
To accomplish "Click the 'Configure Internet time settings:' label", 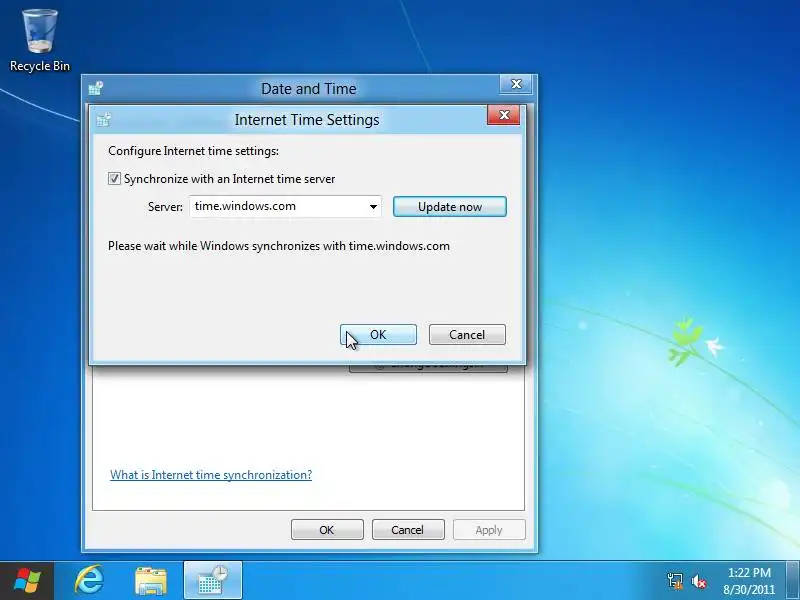I will [x=193, y=151].
